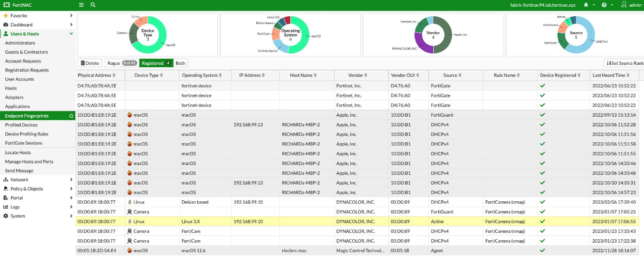This screenshot has width=644, height=257.
Task: Click the Delete button
Action: click(x=90, y=63)
